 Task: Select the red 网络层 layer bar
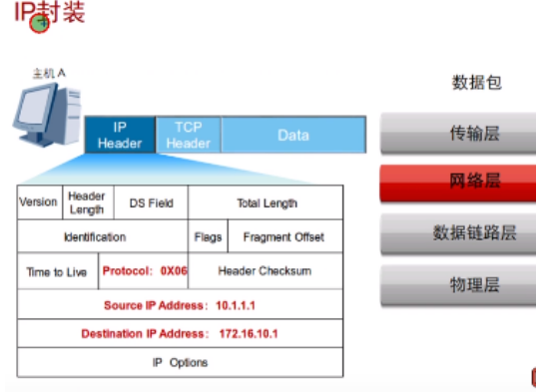(458, 183)
